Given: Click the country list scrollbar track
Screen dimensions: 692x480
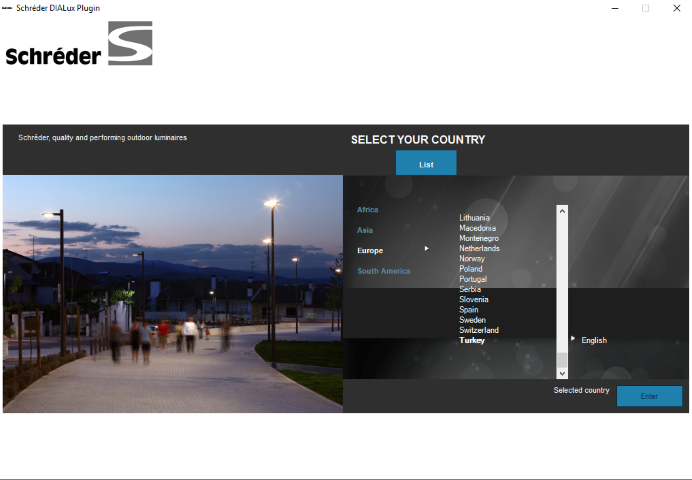Looking at the screenshot, I should pos(562,290).
